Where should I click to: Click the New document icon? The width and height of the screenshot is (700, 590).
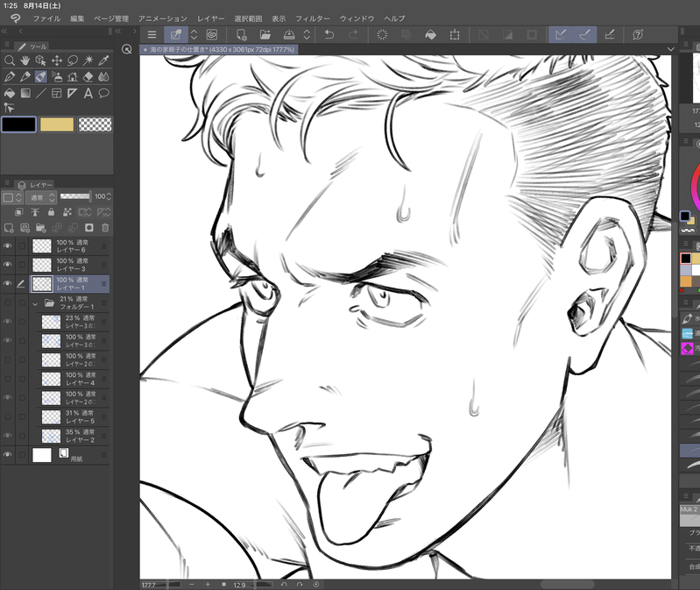241,35
